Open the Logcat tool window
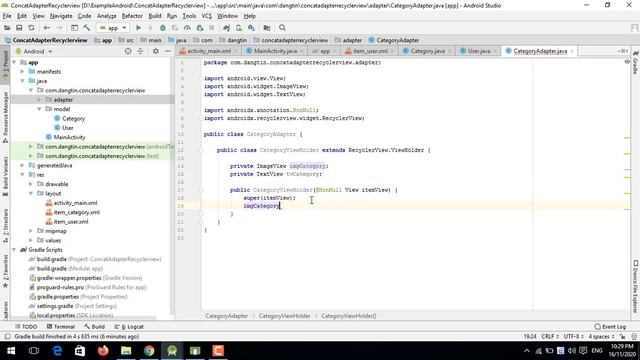640x360 pixels. (129, 327)
